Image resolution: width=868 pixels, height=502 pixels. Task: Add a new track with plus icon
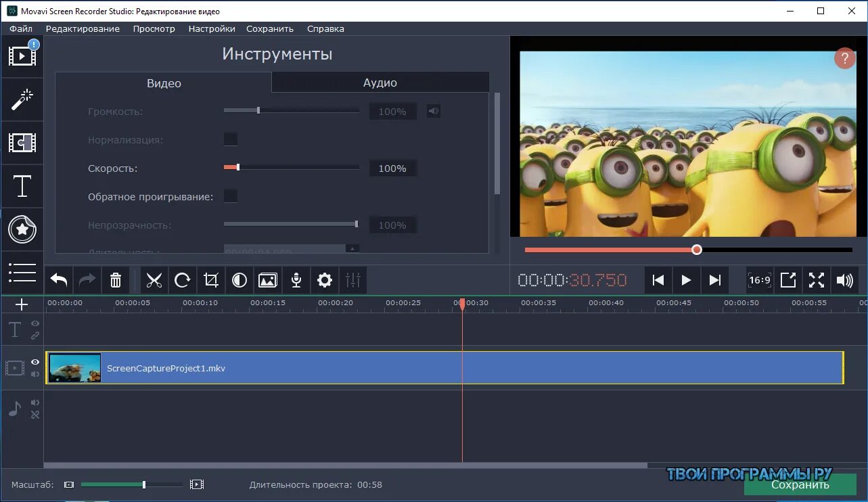pos(22,304)
